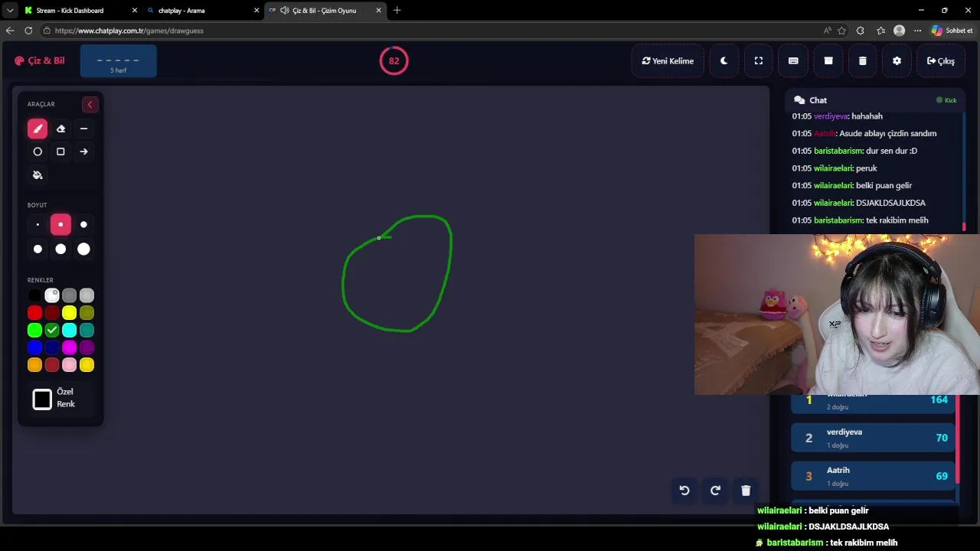The height and width of the screenshot is (551, 980).
Task: Select the eraser tool
Action: pos(60,129)
